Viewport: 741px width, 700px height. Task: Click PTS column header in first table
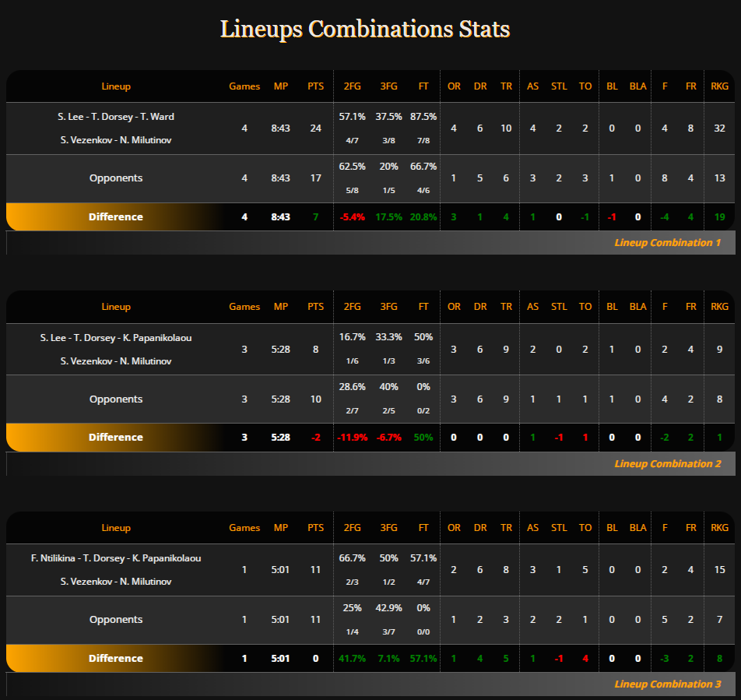[315, 86]
